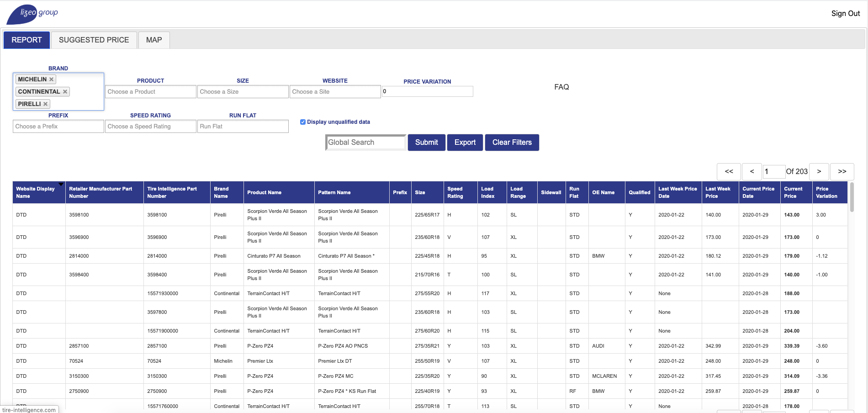The image size is (868, 413).
Task: Open the FAQ link
Action: pyautogui.click(x=561, y=87)
